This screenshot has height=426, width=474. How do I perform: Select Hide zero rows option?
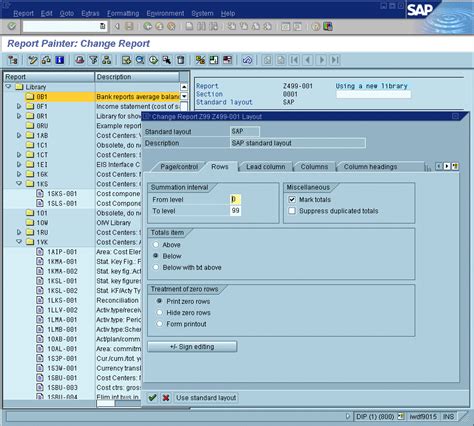(160, 313)
